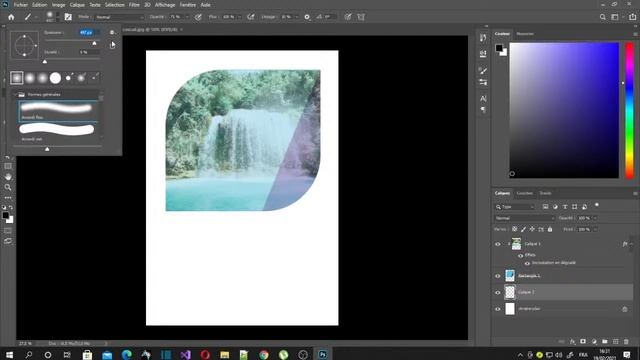Filter layers by pixel type icon
Screen dimensions: 640x360
point(545,207)
